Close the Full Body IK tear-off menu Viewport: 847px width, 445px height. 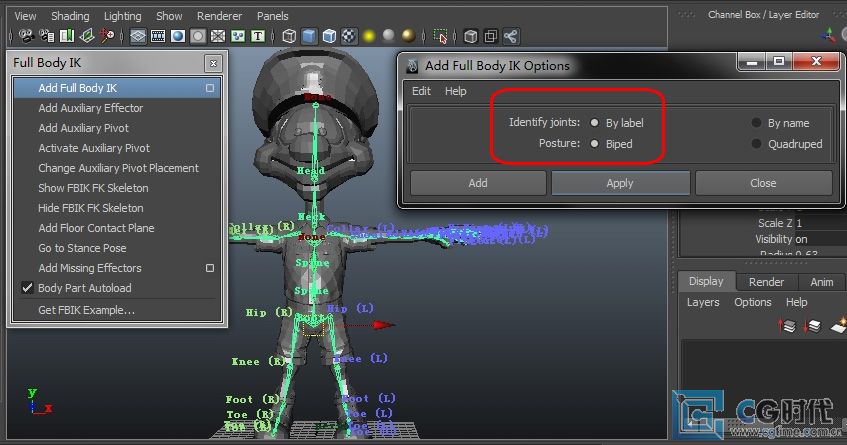pos(213,64)
